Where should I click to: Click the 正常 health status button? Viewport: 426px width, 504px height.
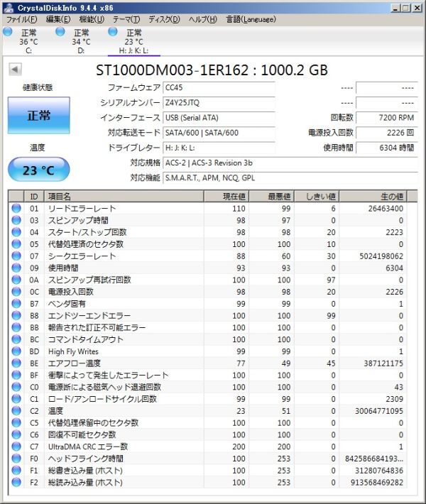click(x=38, y=116)
